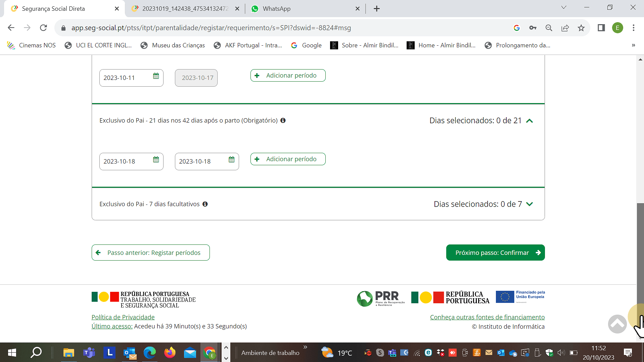Screen dimensions: 644x362
Task: Open calendar for 2023-10-18 end date
Action: click(231, 160)
